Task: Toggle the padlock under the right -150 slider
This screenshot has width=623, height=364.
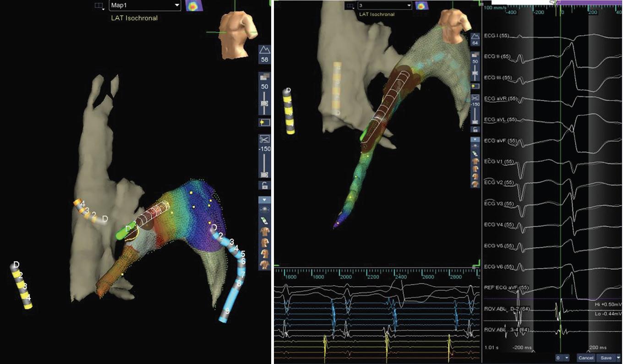Action: (475, 129)
